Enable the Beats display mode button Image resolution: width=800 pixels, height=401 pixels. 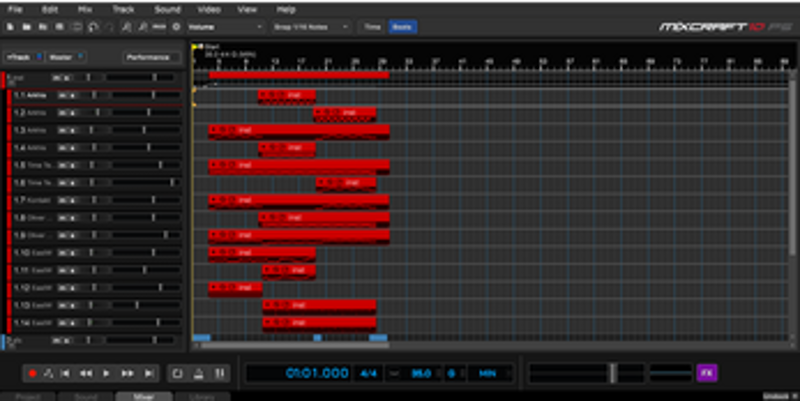pos(402,27)
